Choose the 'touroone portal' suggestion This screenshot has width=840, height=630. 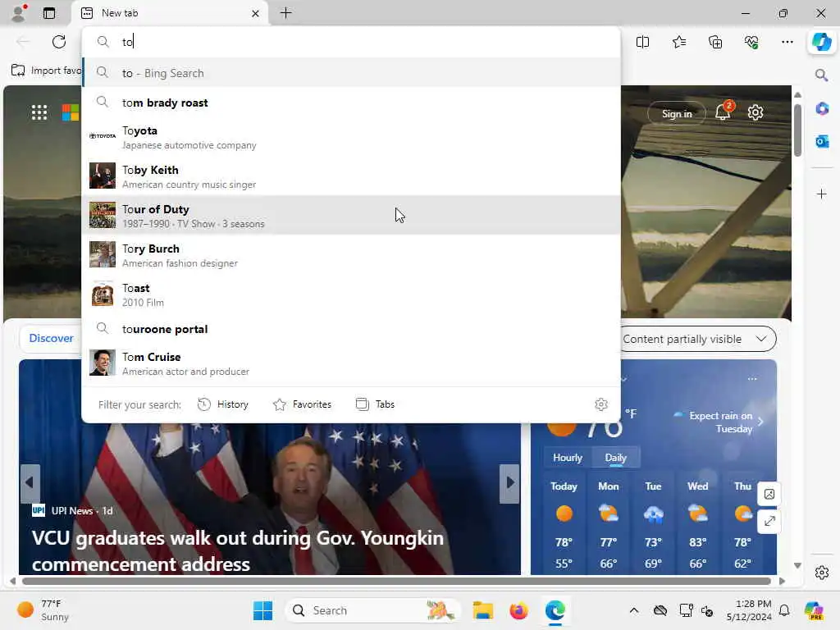[x=351, y=329]
